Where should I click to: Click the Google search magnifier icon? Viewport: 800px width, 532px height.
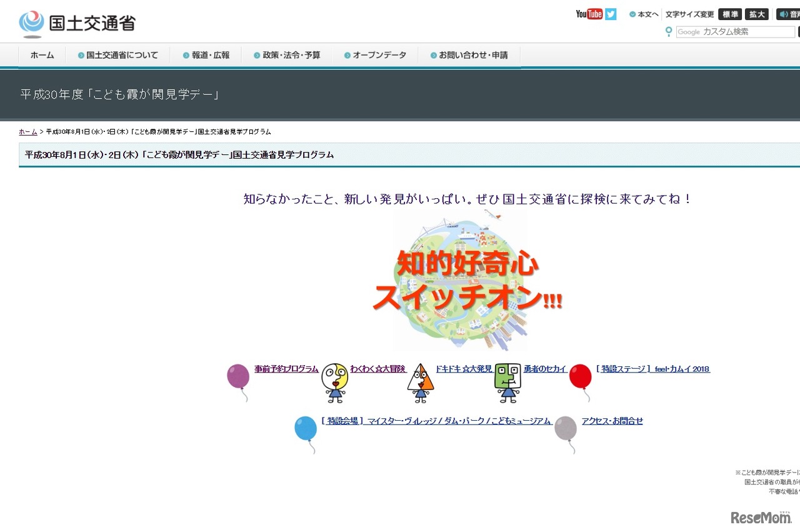coord(669,32)
